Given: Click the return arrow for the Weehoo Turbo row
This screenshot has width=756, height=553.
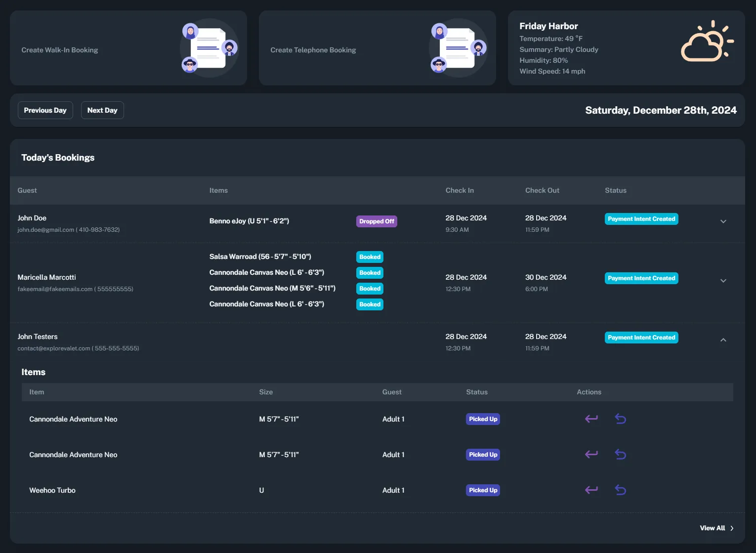Looking at the screenshot, I should (591, 490).
